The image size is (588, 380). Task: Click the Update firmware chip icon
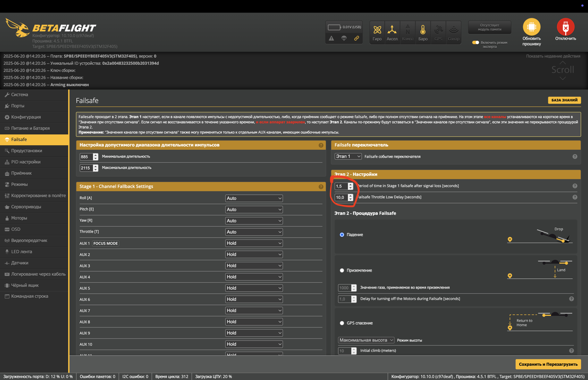(531, 27)
